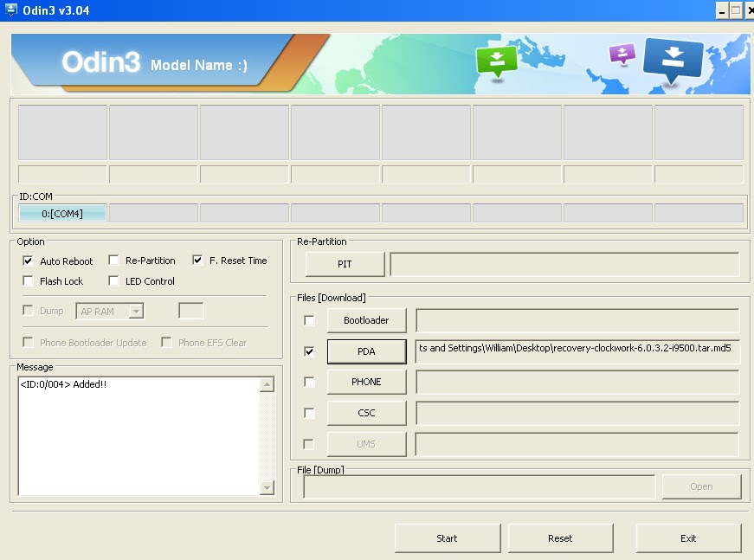Click the PDA path with recovery-clockwork file
The height and width of the screenshot is (560, 754).
click(x=577, y=351)
